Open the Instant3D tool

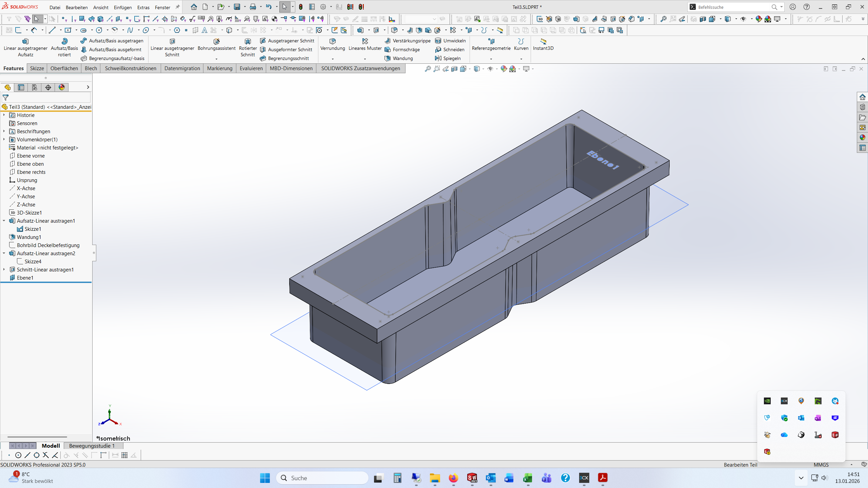tap(543, 44)
